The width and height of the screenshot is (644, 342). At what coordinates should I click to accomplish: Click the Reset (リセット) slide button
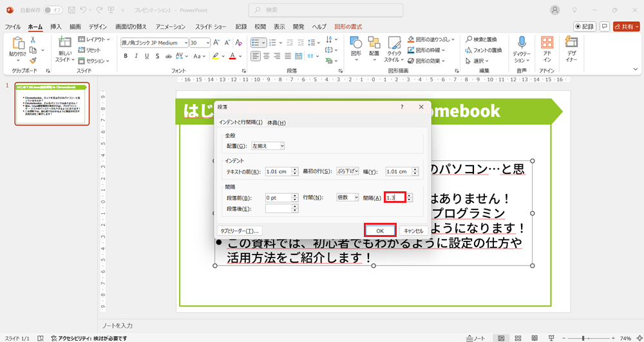90,50
